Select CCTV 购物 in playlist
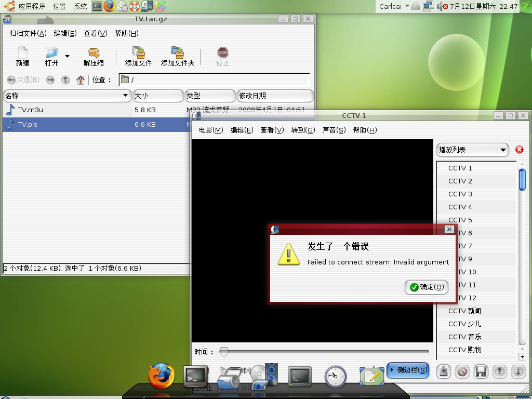The image size is (532, 399). pos(476,350)
